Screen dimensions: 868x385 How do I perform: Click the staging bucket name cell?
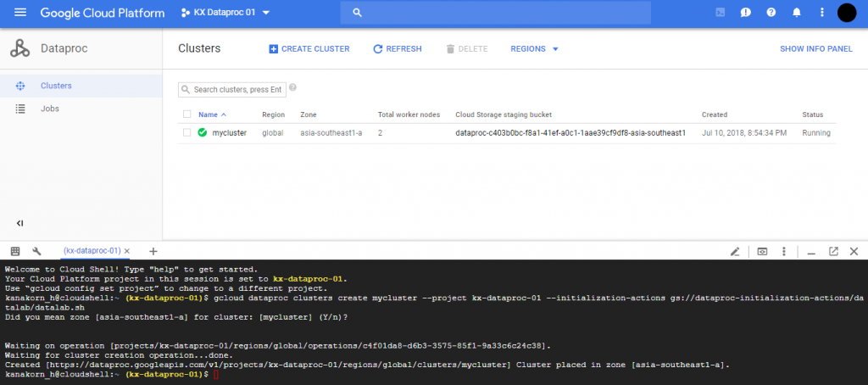coord(570,133)
